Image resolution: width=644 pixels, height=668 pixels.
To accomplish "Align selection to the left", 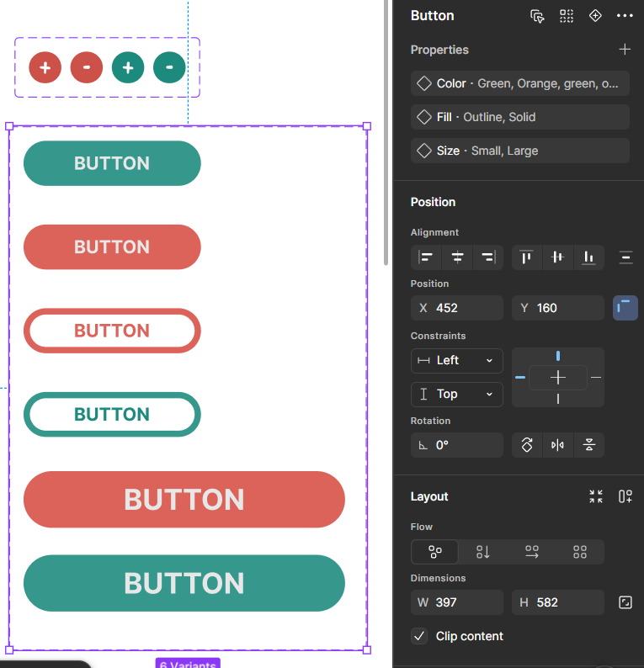I will coord(426,257).
